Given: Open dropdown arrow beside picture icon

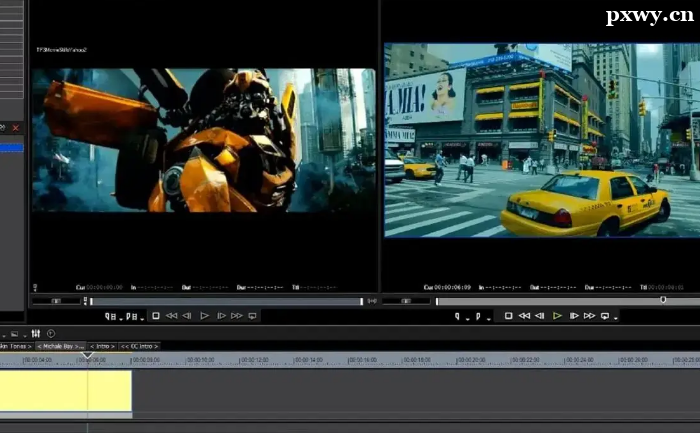Looking at the screenshot, I should tap(25, 335).
